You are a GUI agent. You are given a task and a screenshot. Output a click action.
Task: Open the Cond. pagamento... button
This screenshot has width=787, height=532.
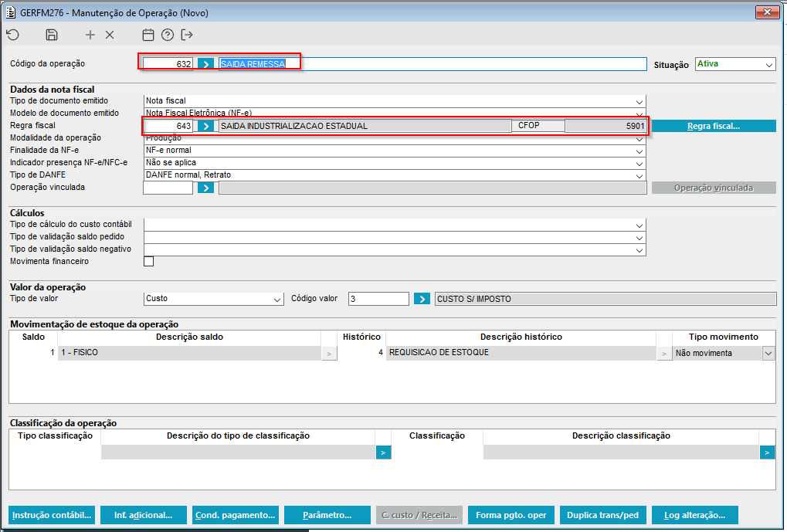236,515
